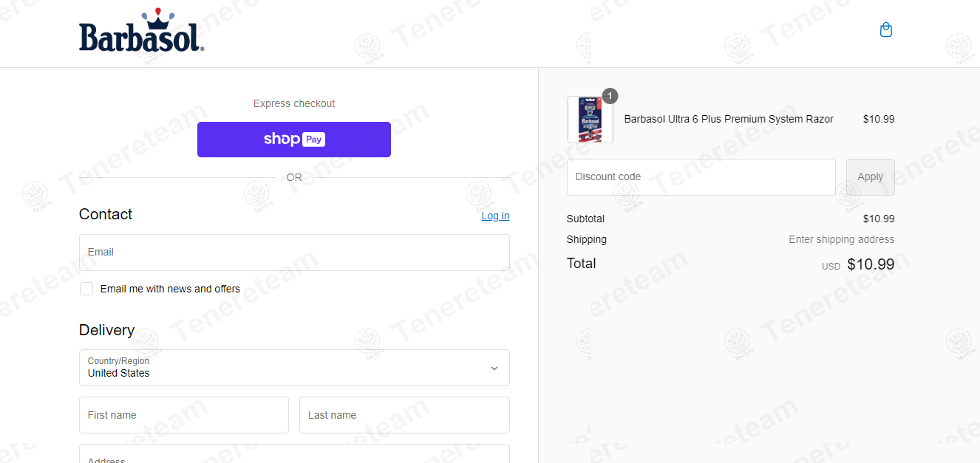Viewport: 980px width, 463px height.
Task: Select the Address input field
Action: click(x=294, y=453)
